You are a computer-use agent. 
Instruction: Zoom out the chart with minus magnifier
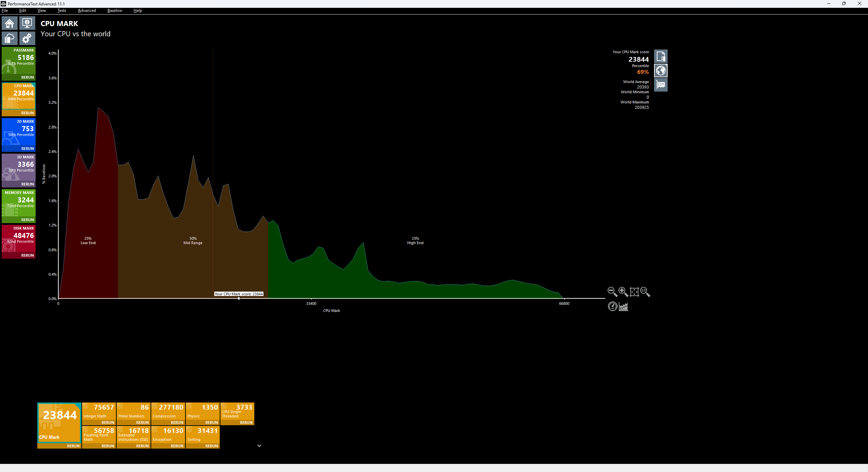612,292
